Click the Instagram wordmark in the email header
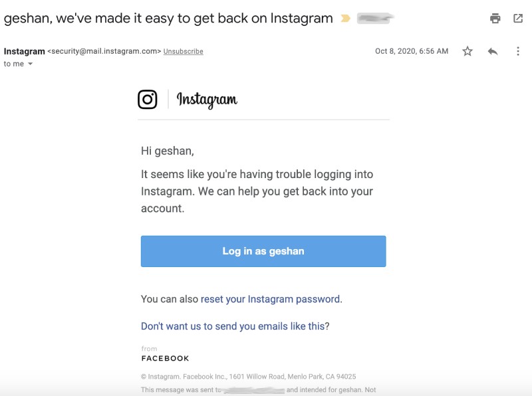Viewport: 532px width, 396px height. pyautogui.click(x=207, y=98)
